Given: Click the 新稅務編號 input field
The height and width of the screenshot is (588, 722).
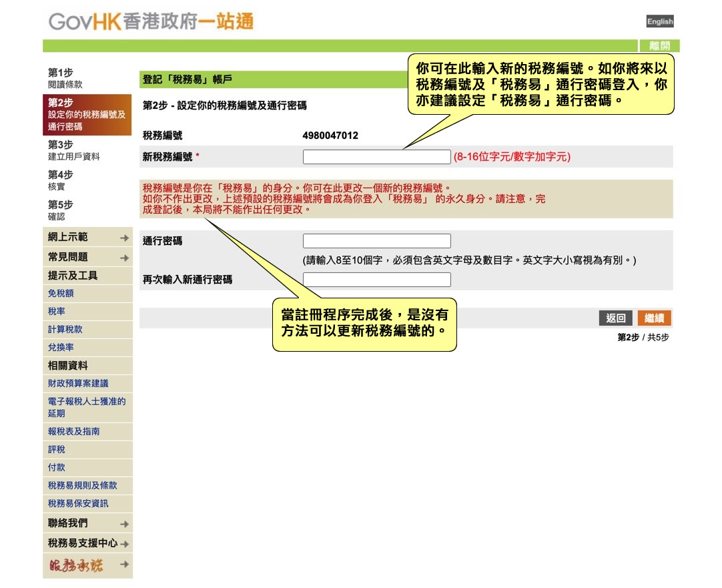Looking at the screenshot, I should [x=376, y=157].
